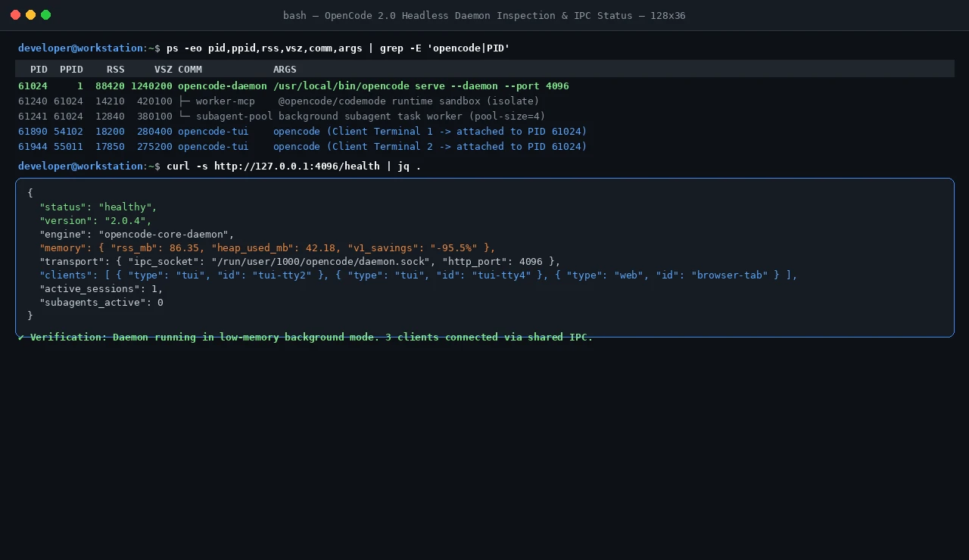The width and height of the screenshot is (969, 560).
Task: Click the "memory" JSON line
Action: click(x=267, y=248)
